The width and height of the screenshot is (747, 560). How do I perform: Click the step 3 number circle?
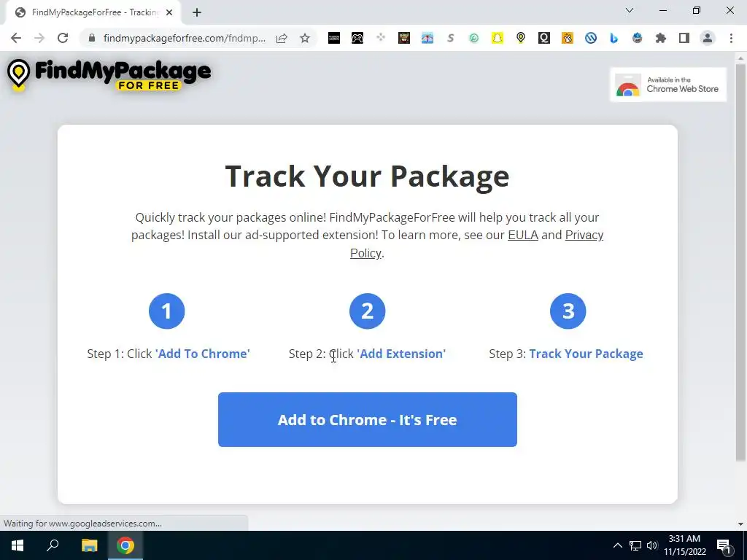(568, 311)
